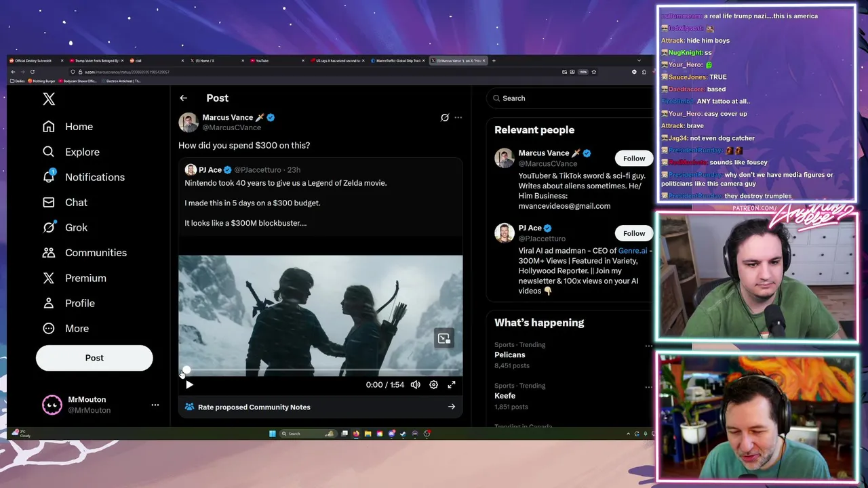The width and height of the screenshot is (868, 488).
Task: Click the Grok icon on Marcus Vance's post
Action: coord(445,117)
